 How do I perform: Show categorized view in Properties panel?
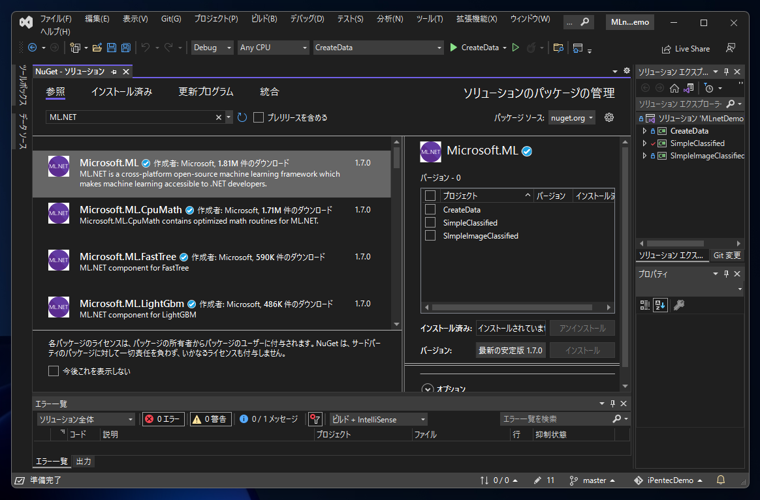pos(645,305)
